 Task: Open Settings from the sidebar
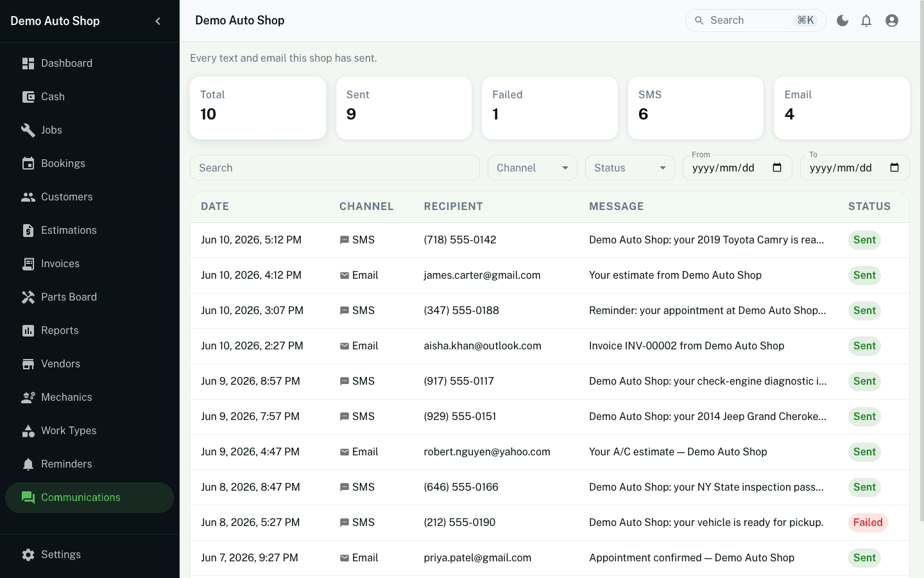coord(89,554)
